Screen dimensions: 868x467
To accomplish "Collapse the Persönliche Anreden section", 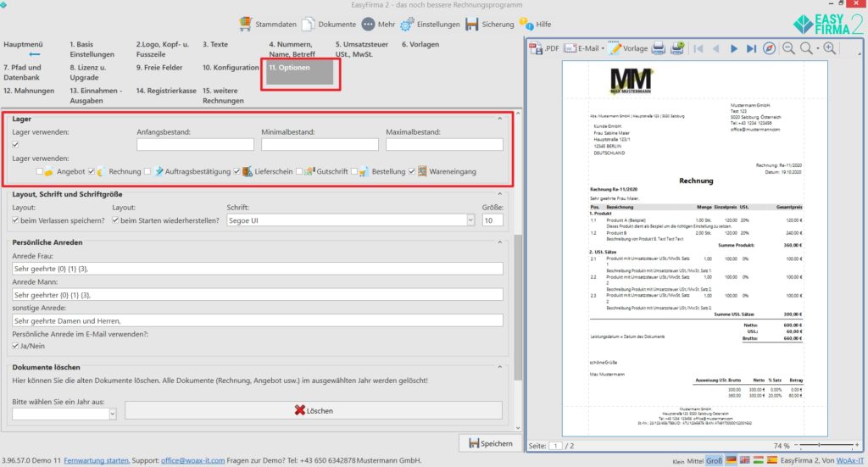I will (500, 242).
